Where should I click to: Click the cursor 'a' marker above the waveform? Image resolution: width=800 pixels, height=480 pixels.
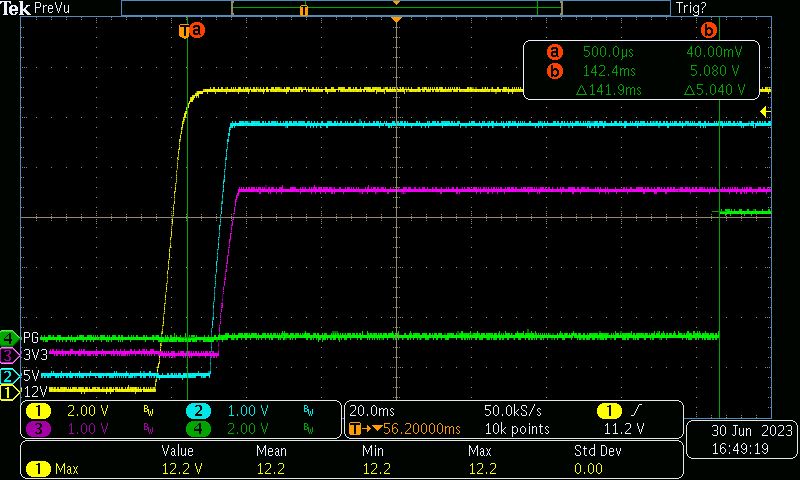click(197, 30)
